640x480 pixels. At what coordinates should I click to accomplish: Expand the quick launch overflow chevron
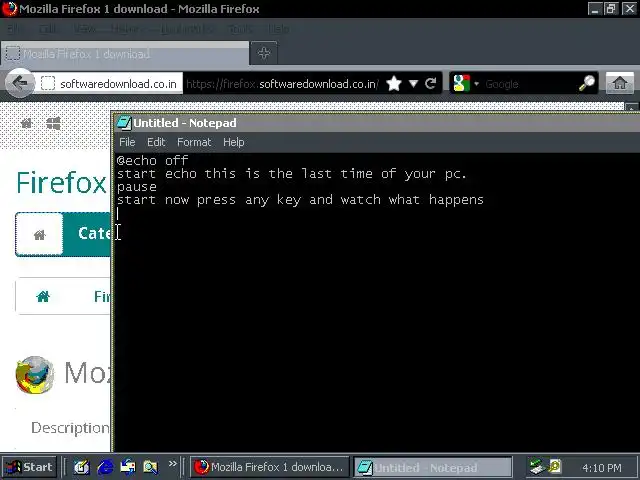173,464
